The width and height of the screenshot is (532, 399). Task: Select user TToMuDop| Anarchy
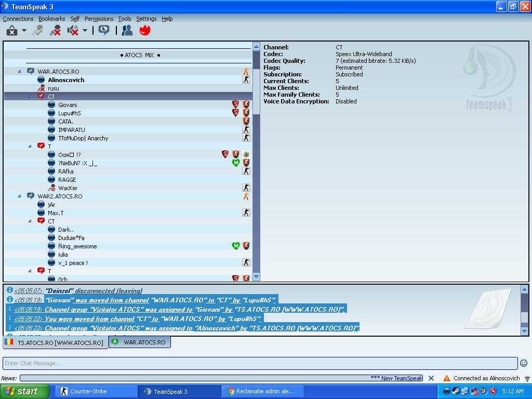(83, 138)
